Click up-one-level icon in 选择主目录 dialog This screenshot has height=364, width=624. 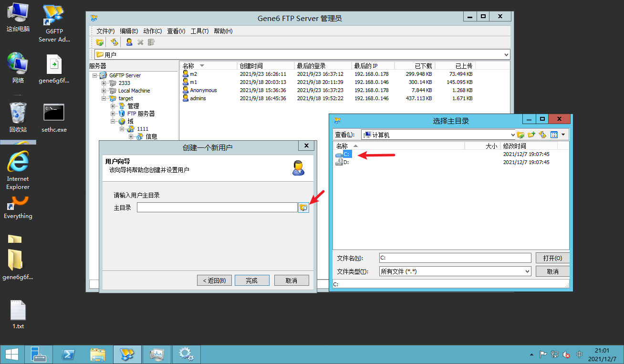coord(520,135)
